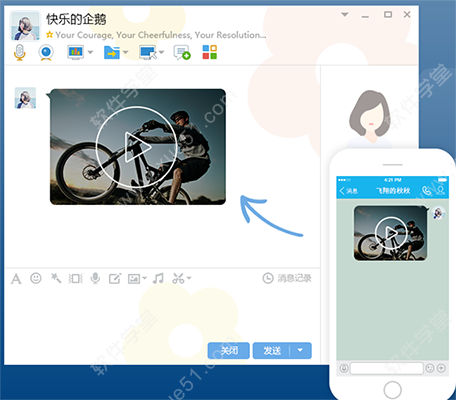The height and width of the screenshot is (400, 456).
Task: Expand the send file dropdown arrow
Action: pos(125,52)
